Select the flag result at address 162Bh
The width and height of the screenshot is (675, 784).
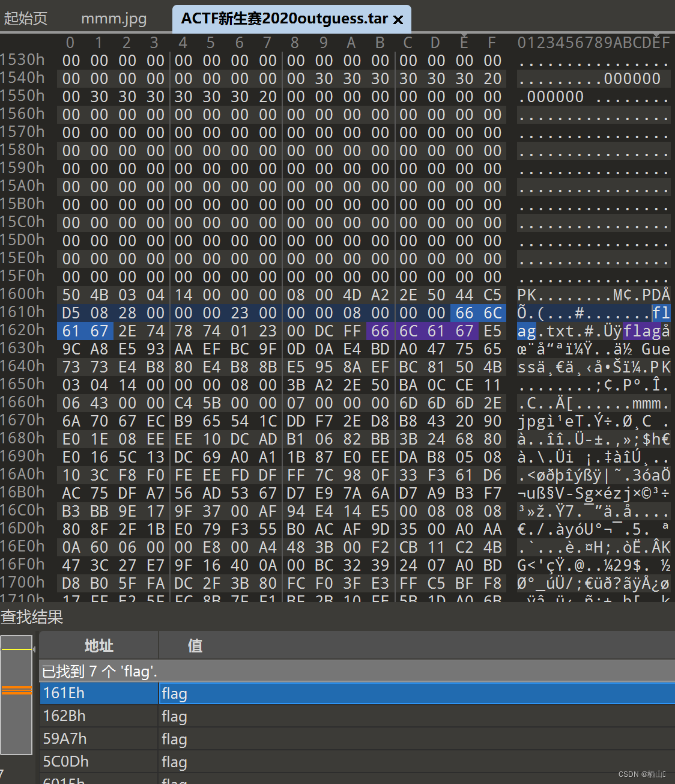[x=64, y=716]
